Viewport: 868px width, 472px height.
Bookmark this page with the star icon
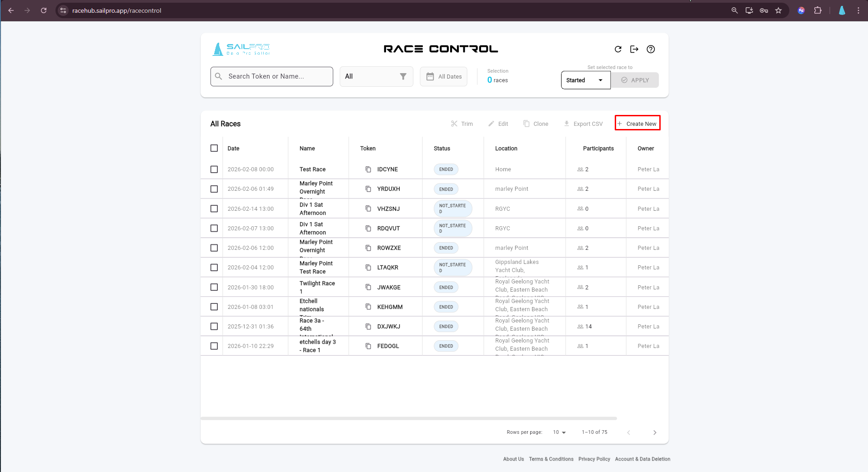tap(778, 10)
